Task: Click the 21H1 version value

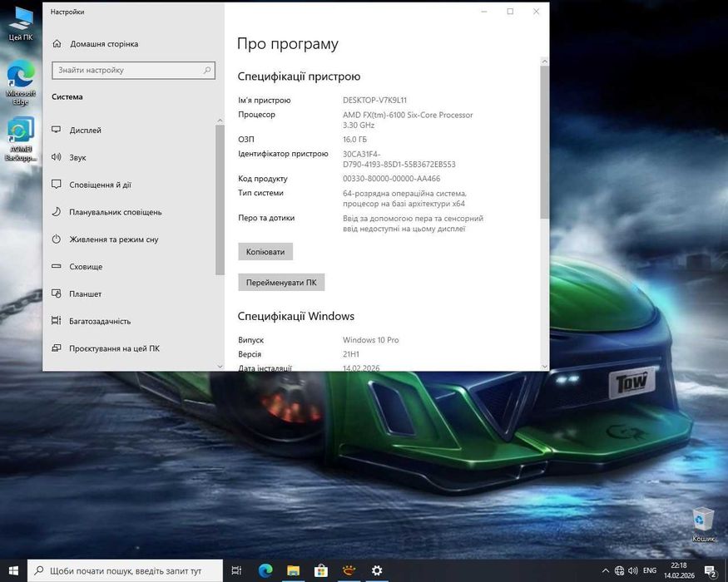Action: (x=351, y=354)
